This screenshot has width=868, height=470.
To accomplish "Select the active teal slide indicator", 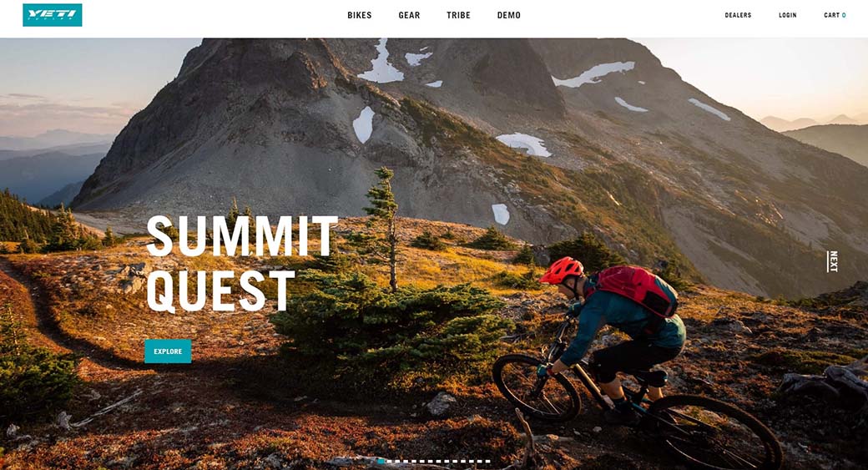I will pos(381,461).
